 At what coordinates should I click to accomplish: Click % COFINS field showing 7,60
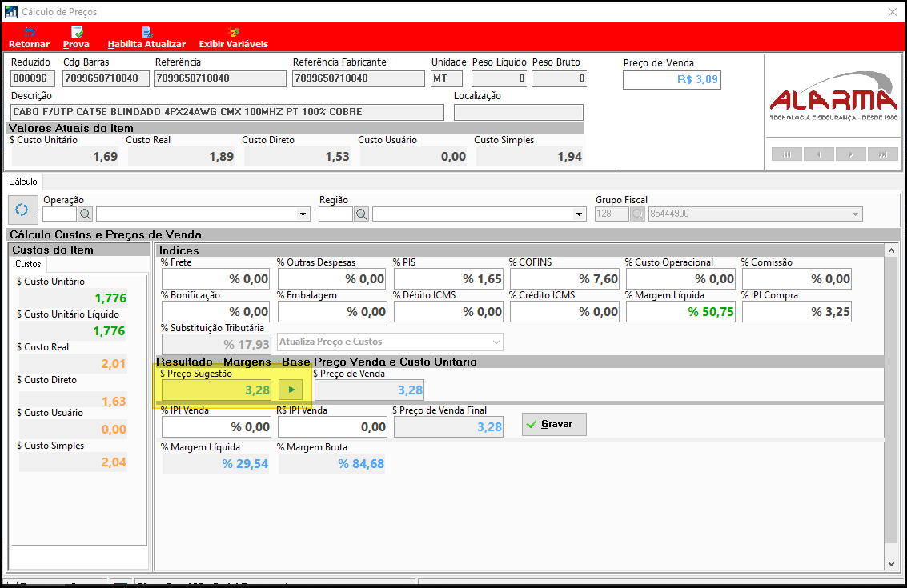click(x=564, y=278)
